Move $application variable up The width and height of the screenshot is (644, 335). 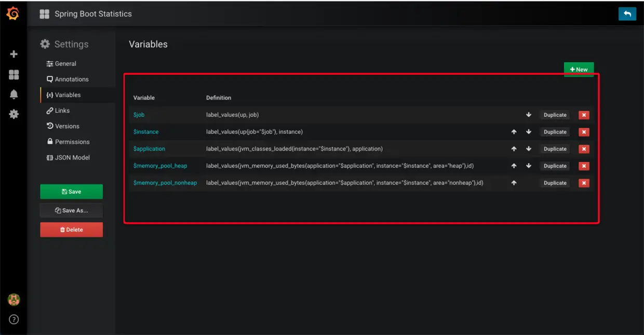point(514,149)
